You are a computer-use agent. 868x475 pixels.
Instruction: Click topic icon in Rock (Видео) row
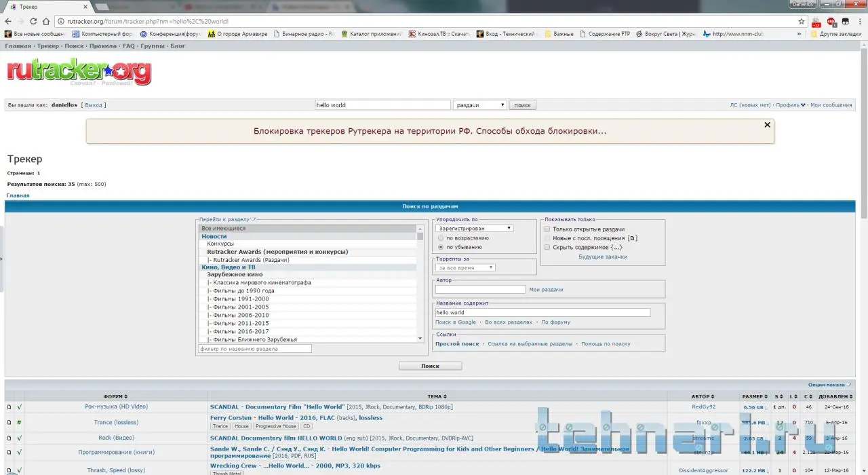click(x=9, y=438)
